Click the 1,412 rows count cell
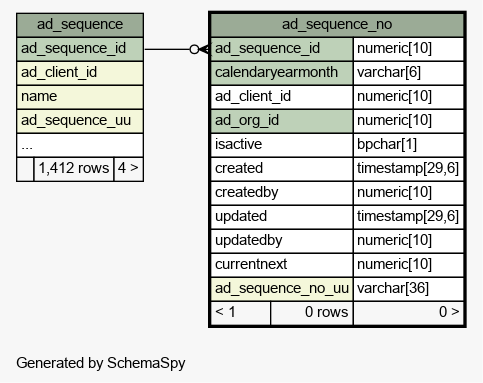The height and width of the screenshot is (383, 483). coord(74,169)
